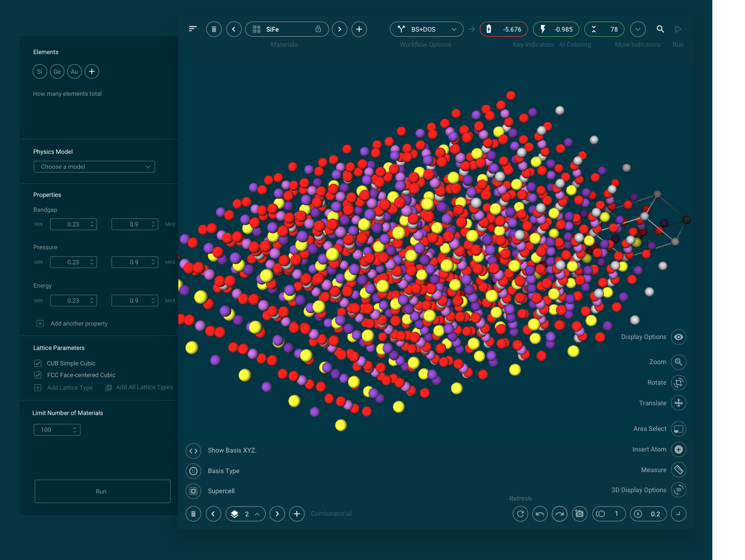Open the Supercell icon
Screen dimensions: 745x560
point(193,491)
